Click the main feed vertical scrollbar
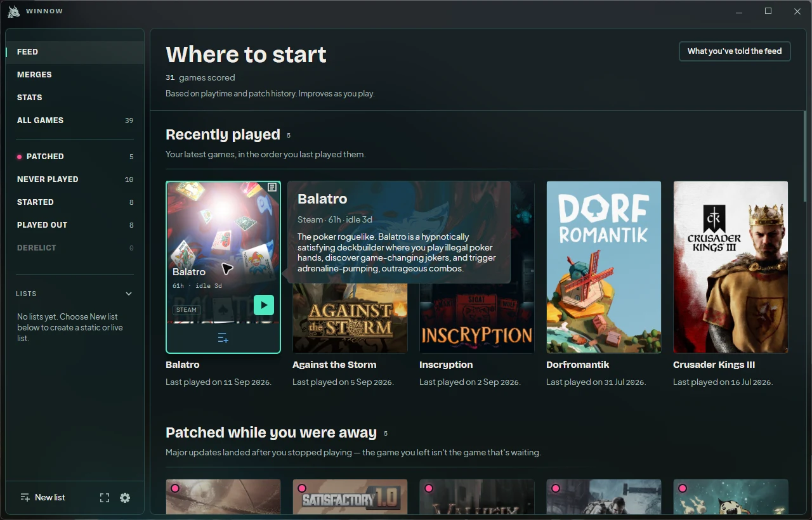Screen dimensions: 812x520 coord(805,157)
